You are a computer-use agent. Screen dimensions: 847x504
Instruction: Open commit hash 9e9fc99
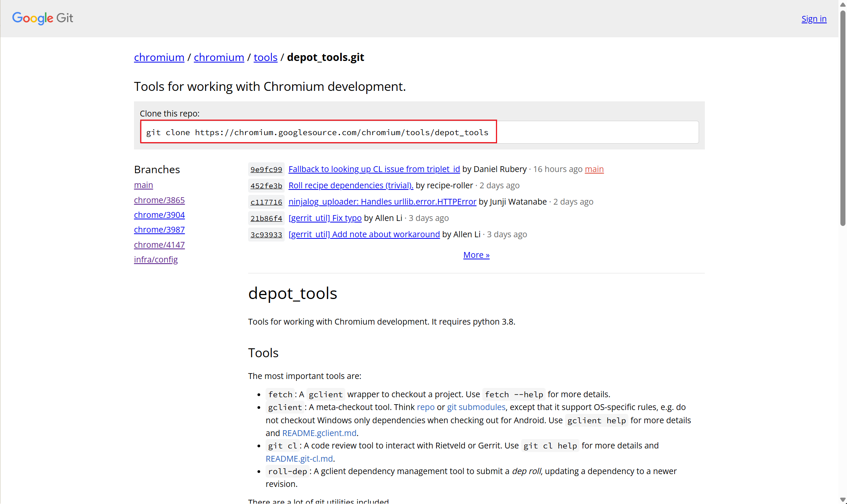pyautogui.click(x=266, y=169)
